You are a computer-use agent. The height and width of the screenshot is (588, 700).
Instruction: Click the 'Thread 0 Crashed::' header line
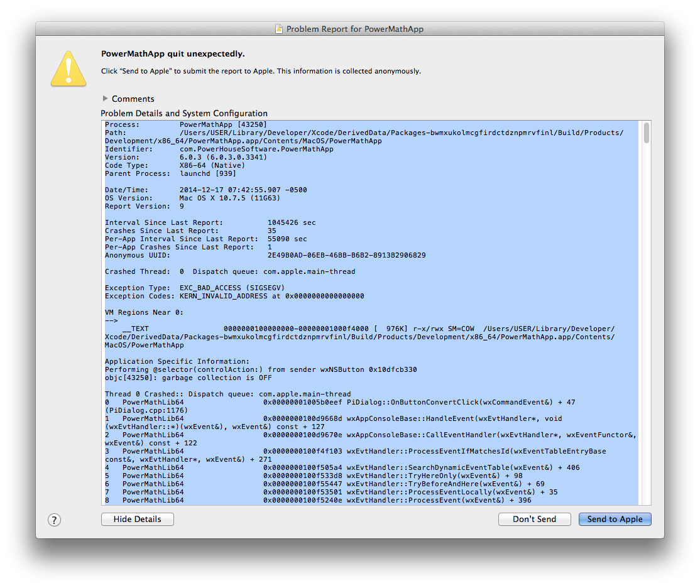(x=227, y=394)
